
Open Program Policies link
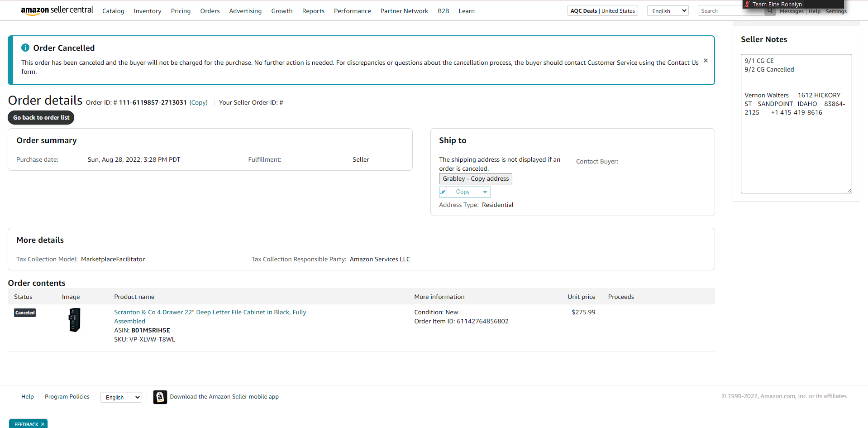pyautogui.click(x=67, y=397)
